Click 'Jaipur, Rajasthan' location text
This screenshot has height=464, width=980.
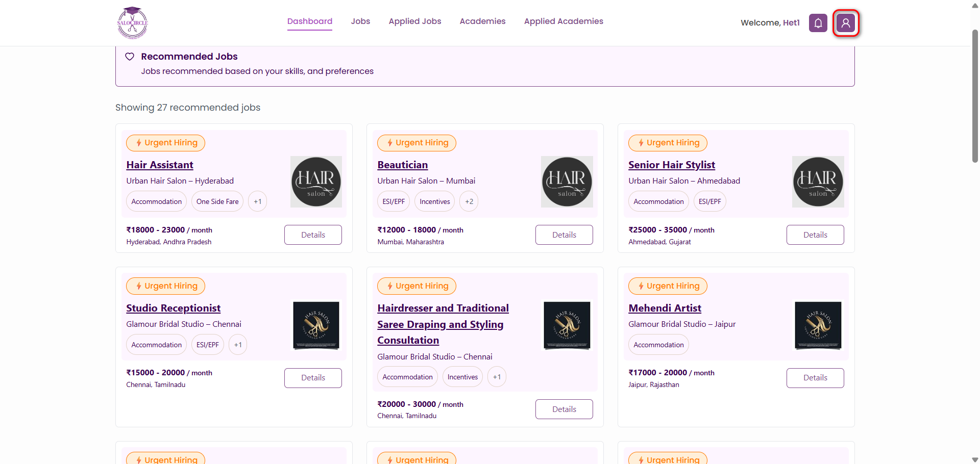(654, 385)
